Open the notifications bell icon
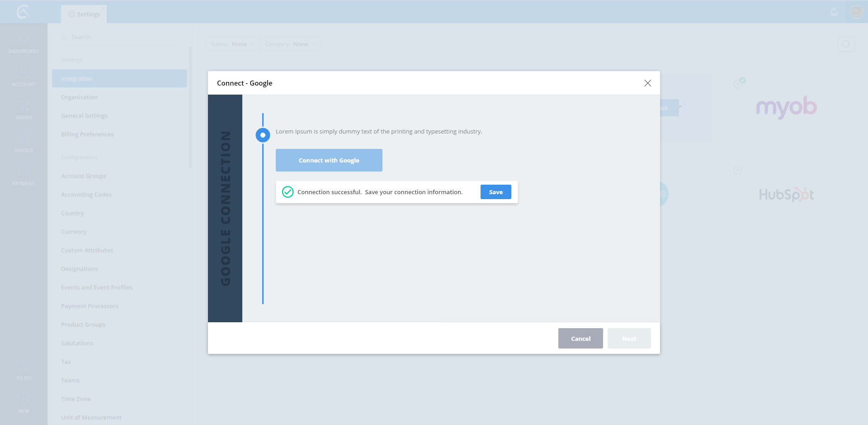 click(834, 12)
